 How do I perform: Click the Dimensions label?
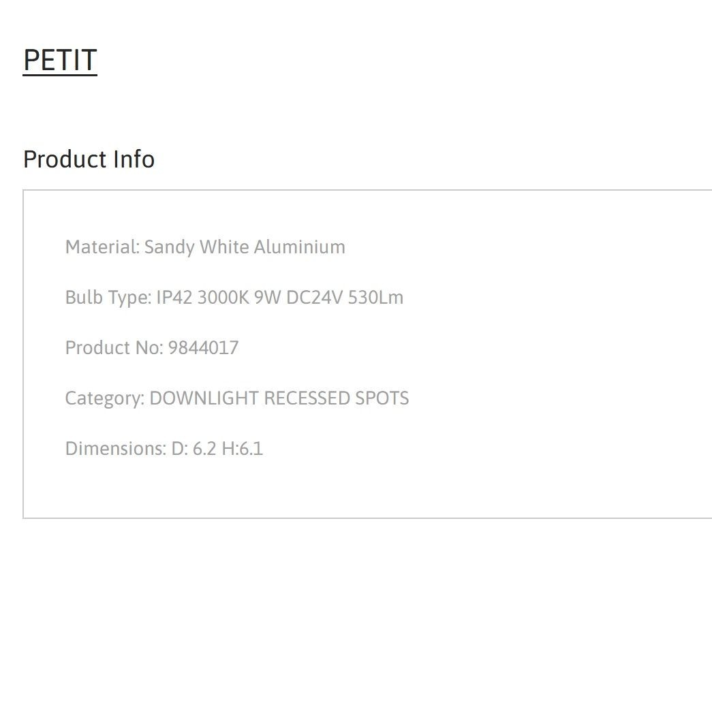click(x=116, y=449)
